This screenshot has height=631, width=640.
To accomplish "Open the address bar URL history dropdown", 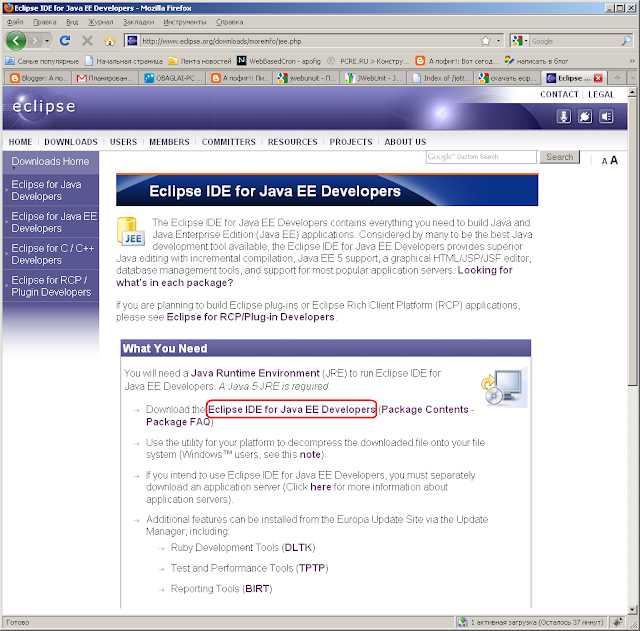I will tap(498, 41).
